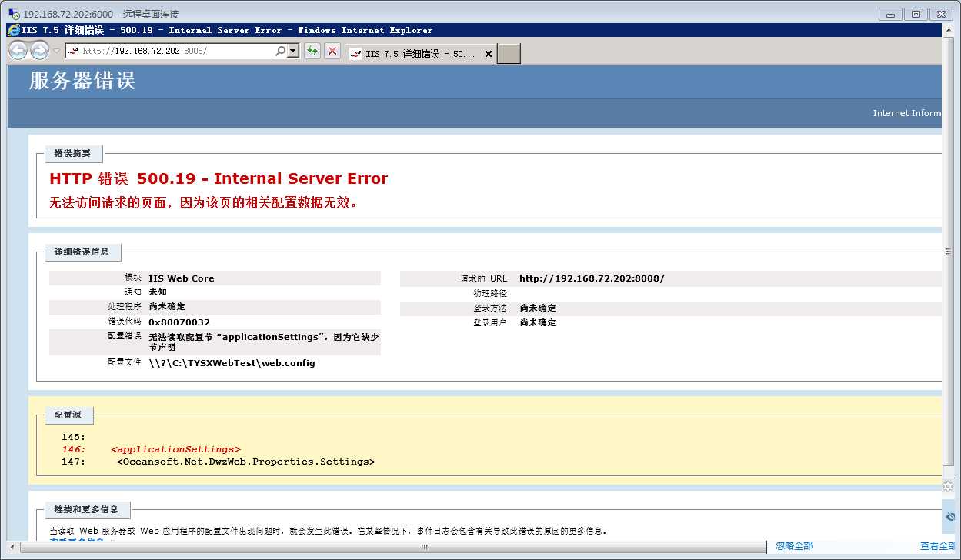The image size is (961, 560).
Task: Click the horizontal scrollbar left arrow
Action: [x=12, y=547]
